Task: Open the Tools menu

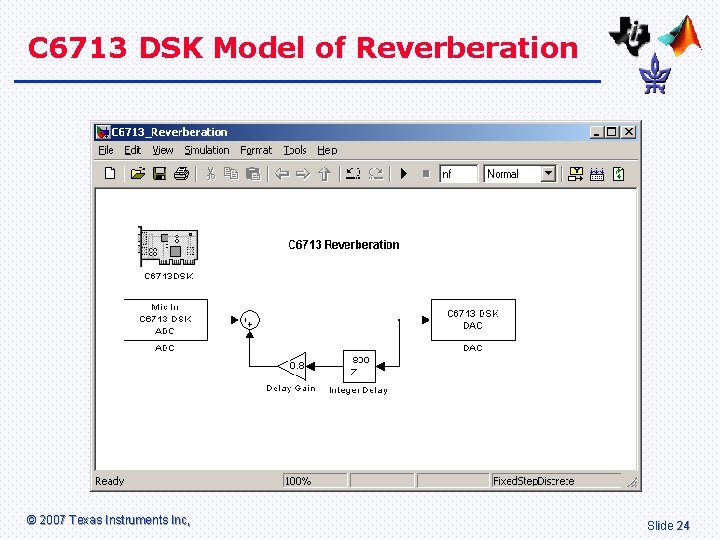Action: (295, 150)
